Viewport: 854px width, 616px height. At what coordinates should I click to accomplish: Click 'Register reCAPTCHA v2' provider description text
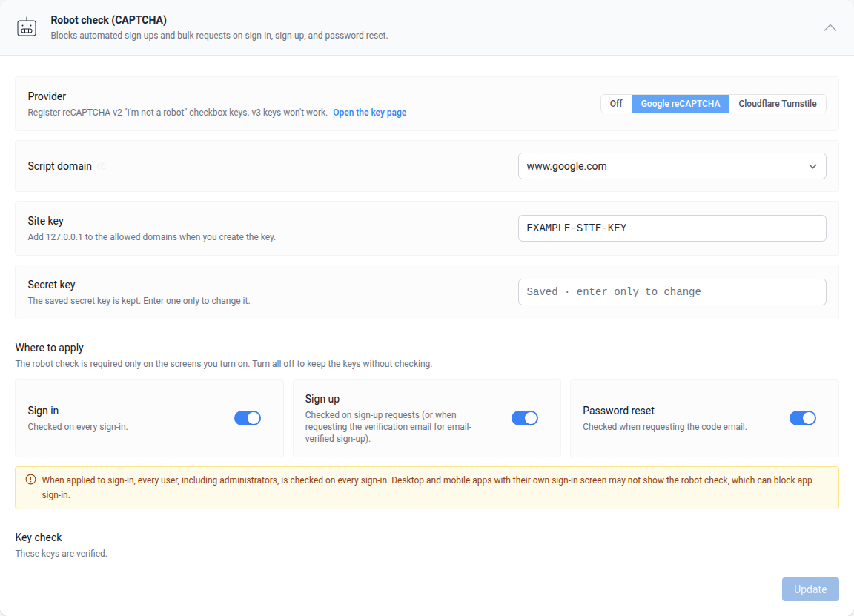[x=178, y=112]
